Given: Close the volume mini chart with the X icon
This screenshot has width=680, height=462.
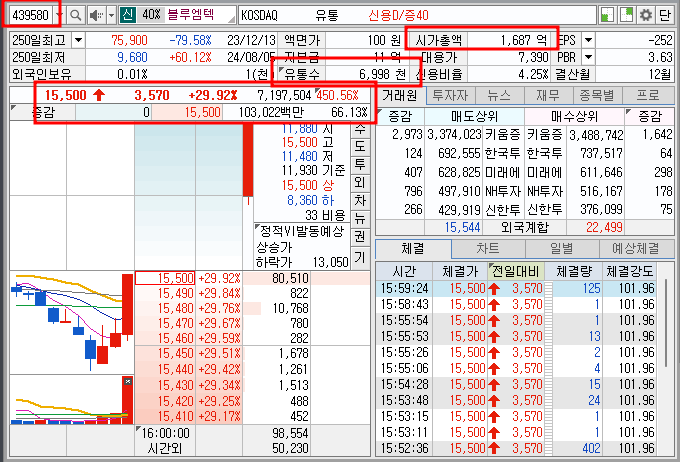Looking at the screenshot, I should (x=128, y=381).
